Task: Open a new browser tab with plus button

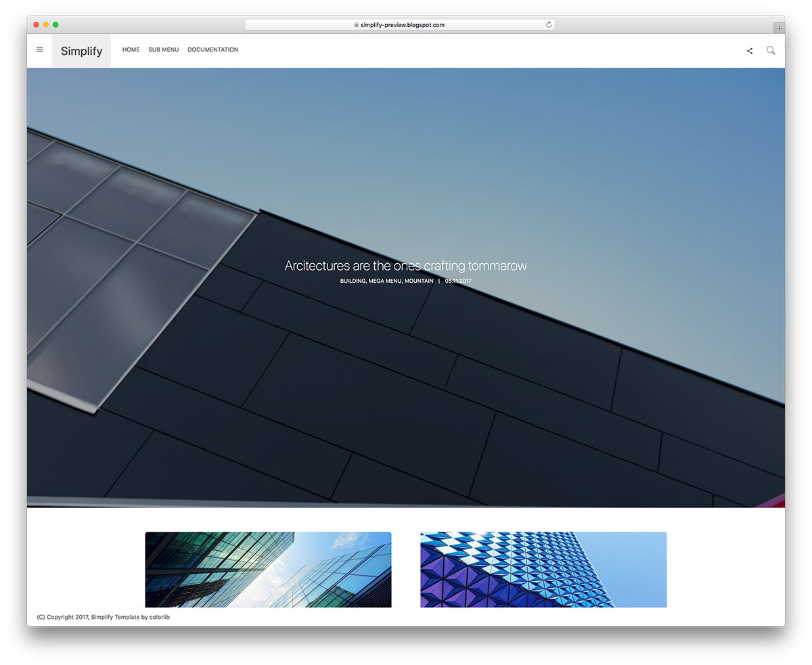Action: (x=780, y=28)
